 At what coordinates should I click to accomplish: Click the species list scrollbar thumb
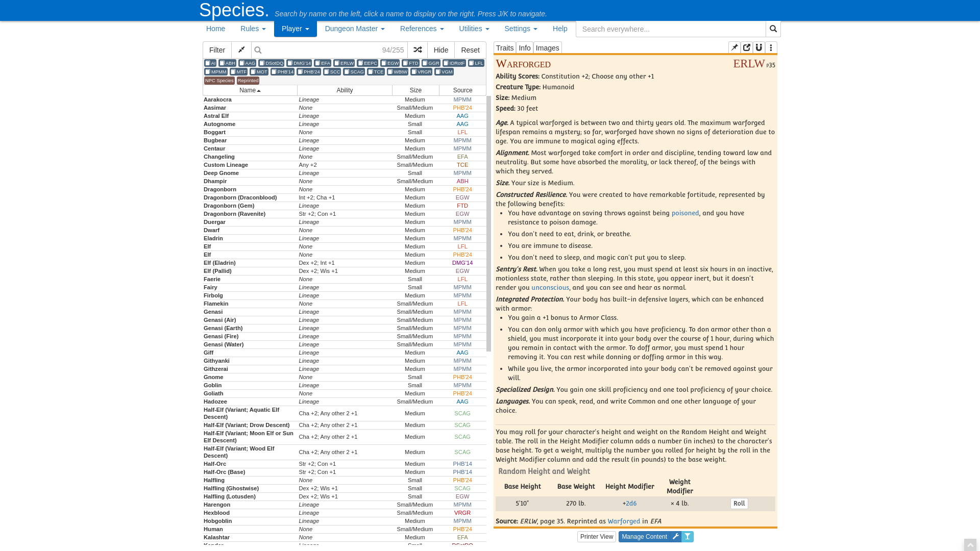coord(488,223)
